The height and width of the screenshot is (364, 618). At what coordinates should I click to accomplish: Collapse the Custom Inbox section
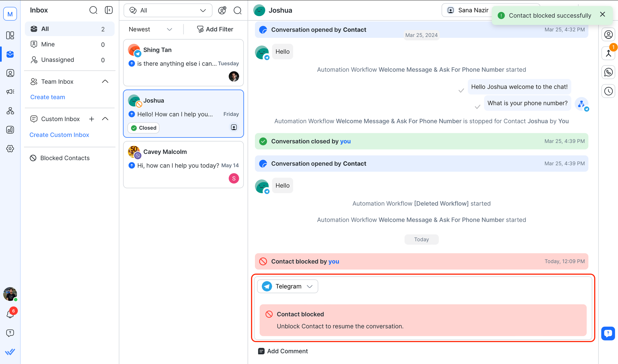(105, 119)
